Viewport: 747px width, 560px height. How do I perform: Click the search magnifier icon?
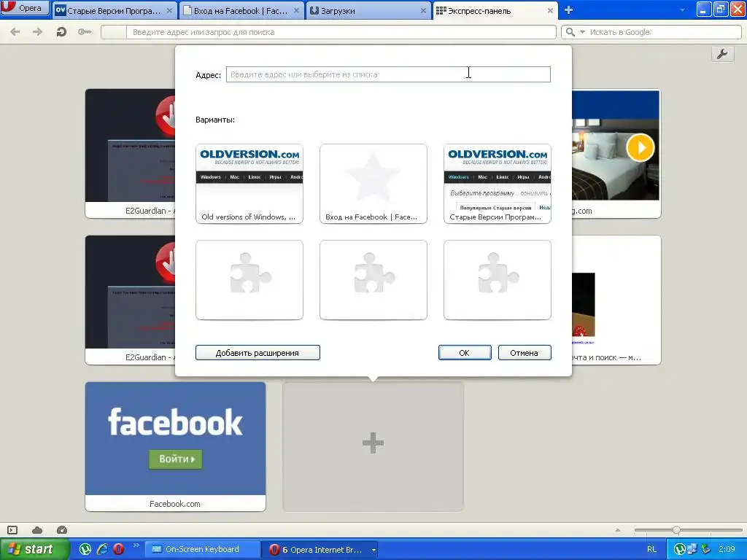click(x=570, y=32)
